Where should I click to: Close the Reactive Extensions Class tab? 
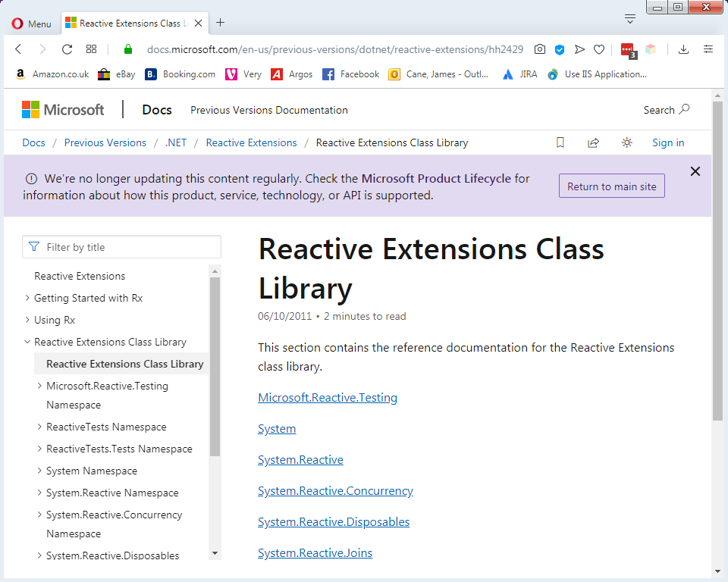click(198, 23)
